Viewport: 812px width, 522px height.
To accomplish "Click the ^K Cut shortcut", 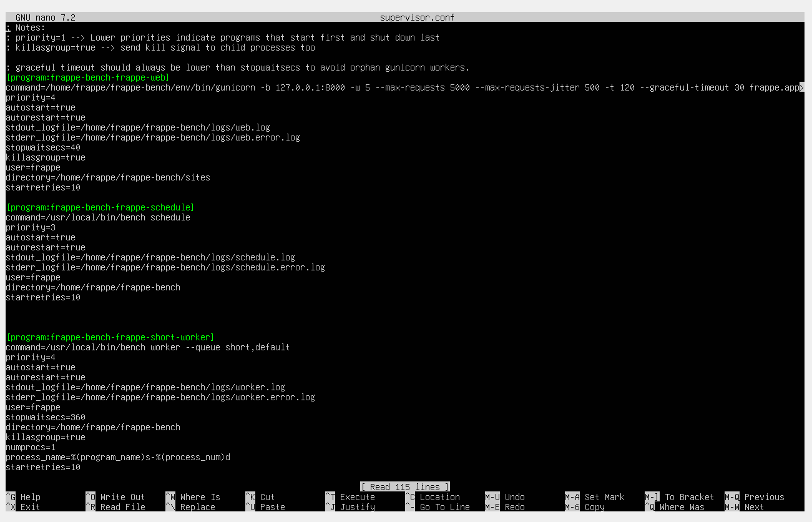I will coord(260,497).
